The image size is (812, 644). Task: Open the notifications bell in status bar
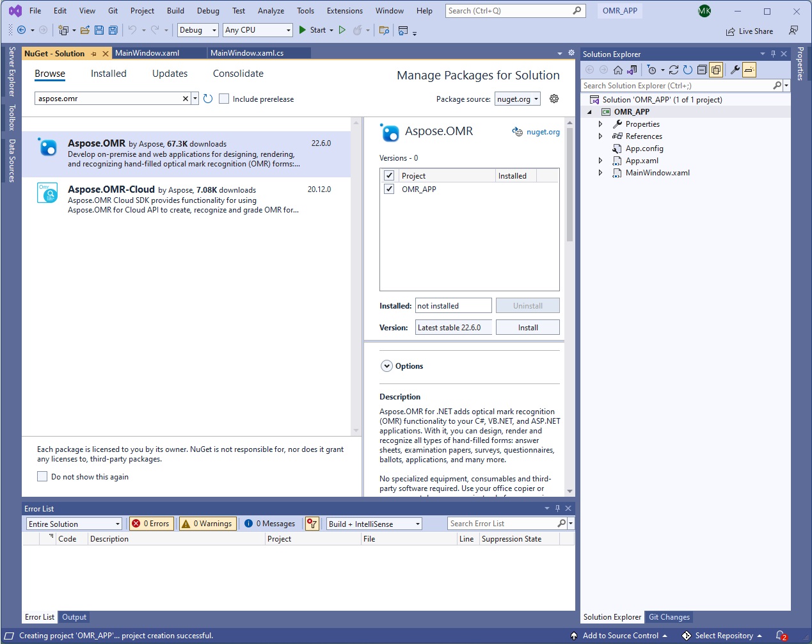click(x=781, y=636)
